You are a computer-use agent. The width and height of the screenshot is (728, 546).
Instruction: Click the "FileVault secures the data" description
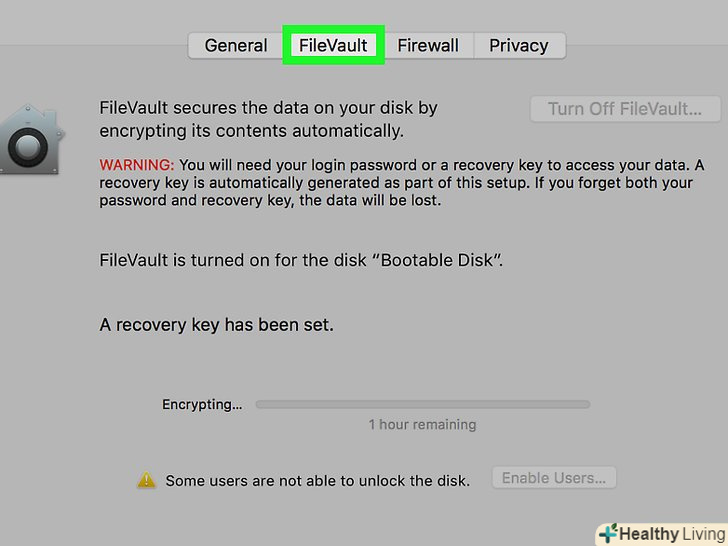pyautogui.click(x=268, y=119)
